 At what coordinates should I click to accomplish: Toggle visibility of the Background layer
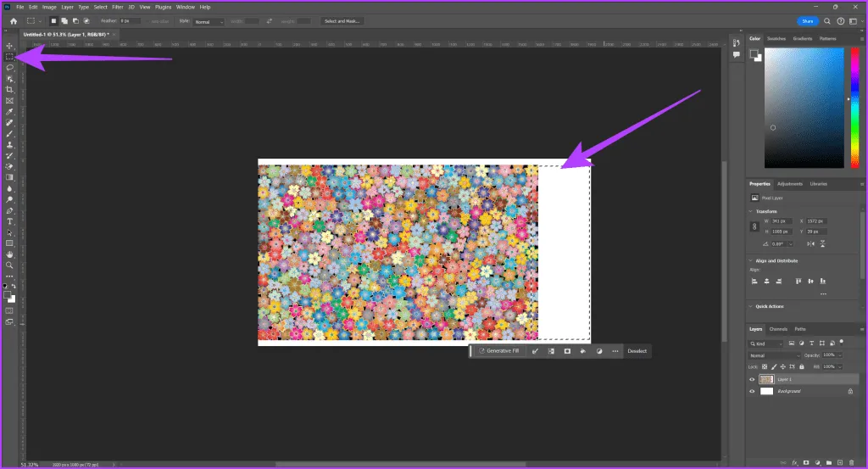(x=752, y=392)
